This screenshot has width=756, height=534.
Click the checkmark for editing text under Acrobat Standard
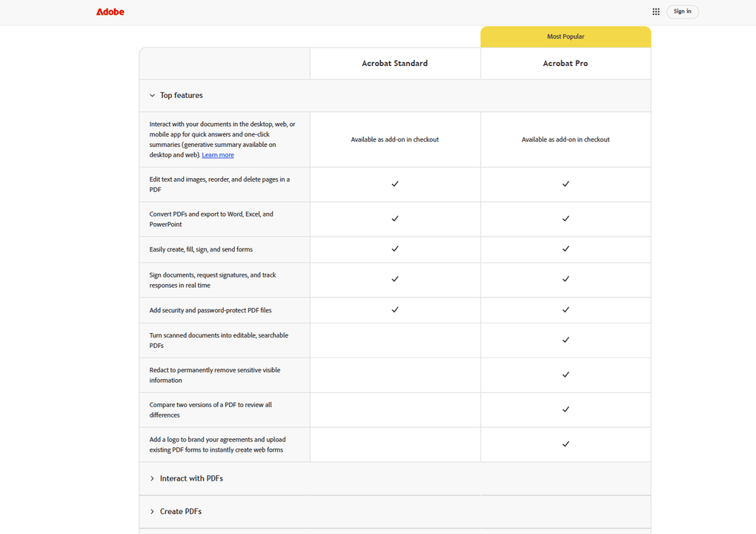click(395, 184)
